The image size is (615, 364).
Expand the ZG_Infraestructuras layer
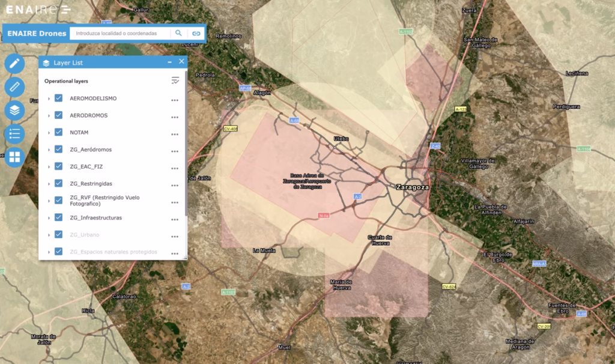click(x=49, y=217)
